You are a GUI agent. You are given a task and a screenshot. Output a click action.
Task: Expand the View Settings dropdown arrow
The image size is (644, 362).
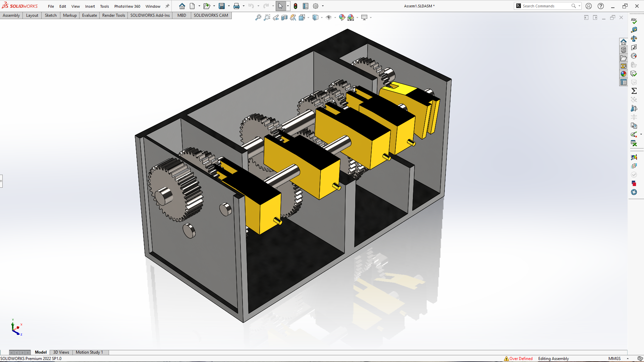coord(371,17)
